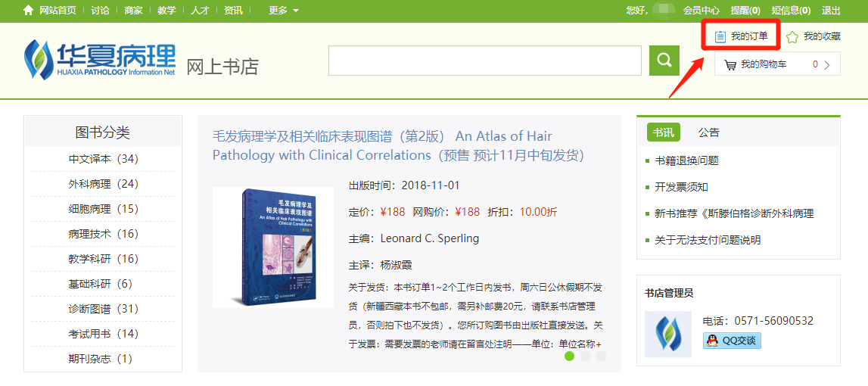Select the 书讯 tab
The height and width of the screenshot is (386, 868).
(663, 133)
